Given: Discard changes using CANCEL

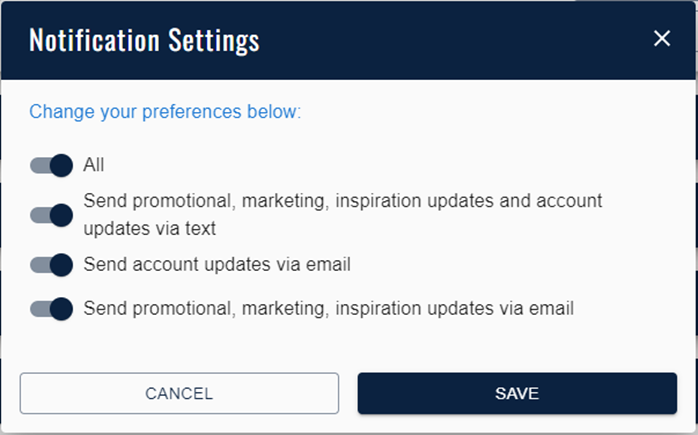Looking at the screenshot, I should click(179, 393).
